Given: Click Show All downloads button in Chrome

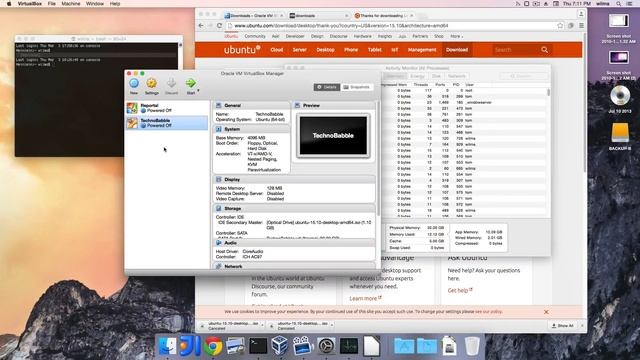Looking at the screenshot, I should tap(562, 325).
